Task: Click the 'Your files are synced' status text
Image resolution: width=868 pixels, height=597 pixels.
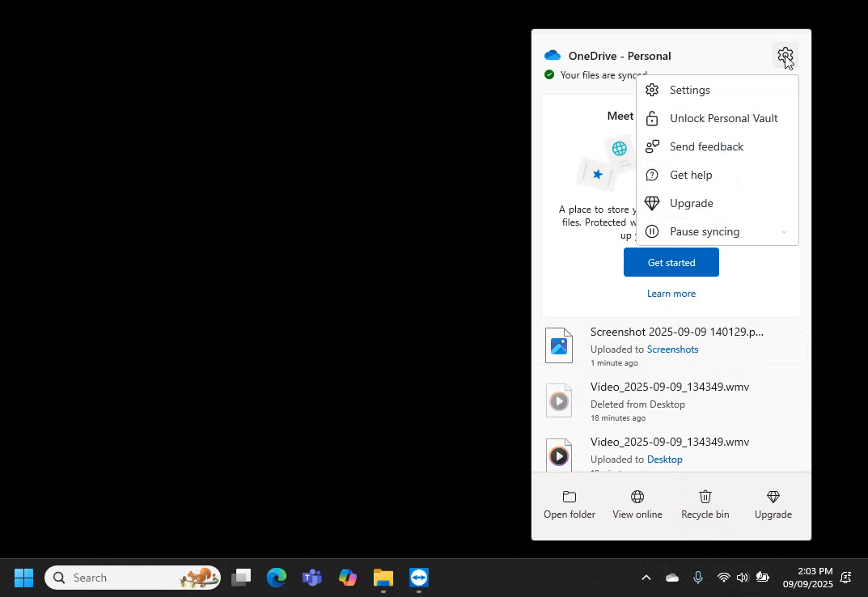Action: click(x=603, y=74)
